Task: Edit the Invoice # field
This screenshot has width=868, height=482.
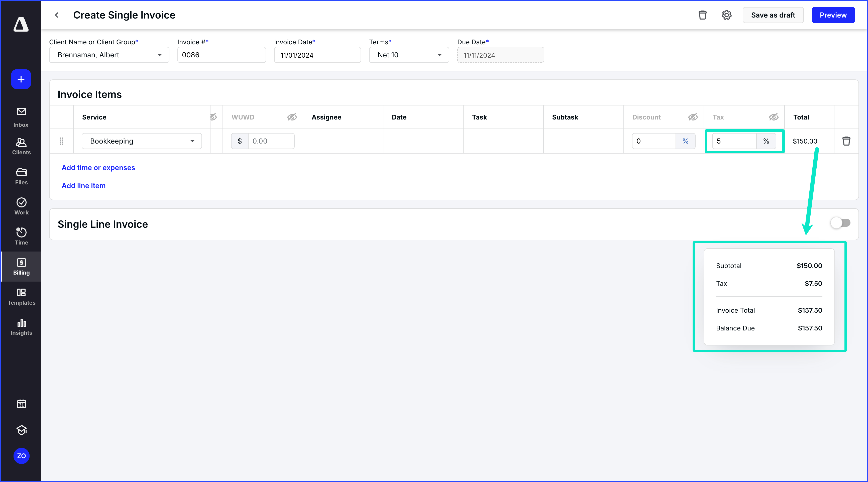Action: 221,55
